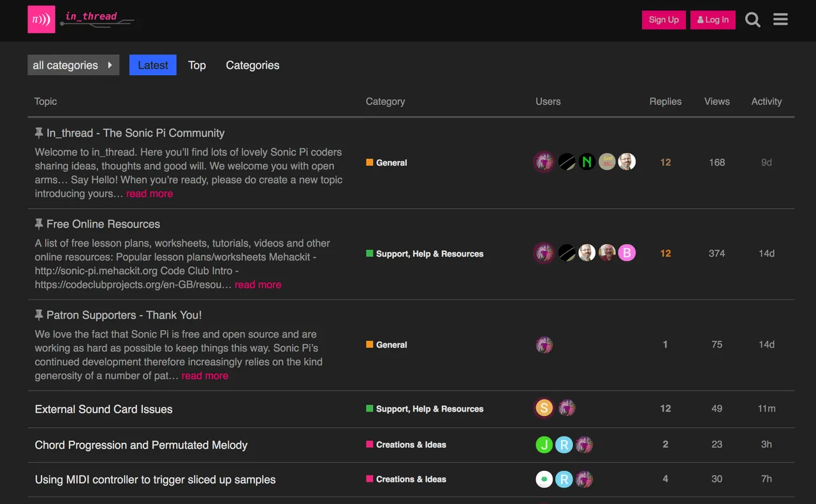Click the purple avatar in Chord Progression row

coord(584,445)
